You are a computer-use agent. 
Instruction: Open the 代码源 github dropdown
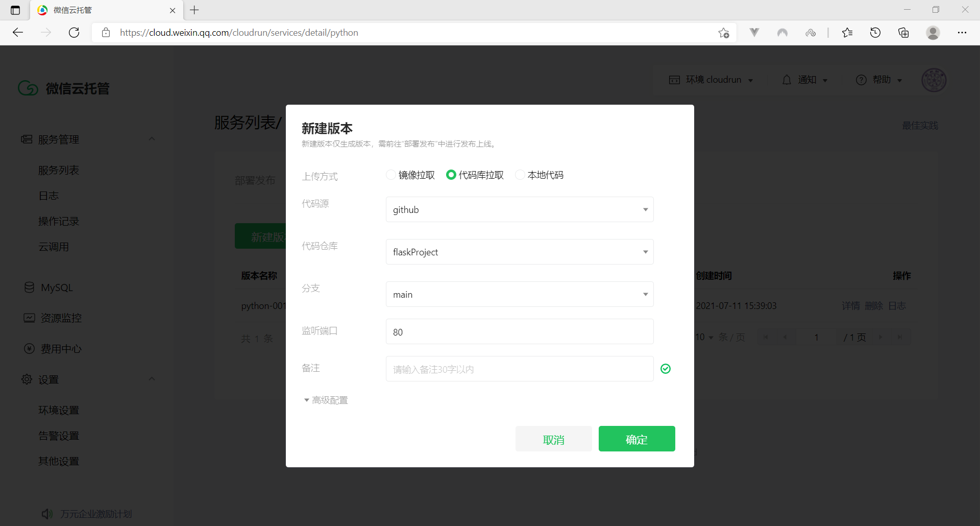(x=520, y=210)
